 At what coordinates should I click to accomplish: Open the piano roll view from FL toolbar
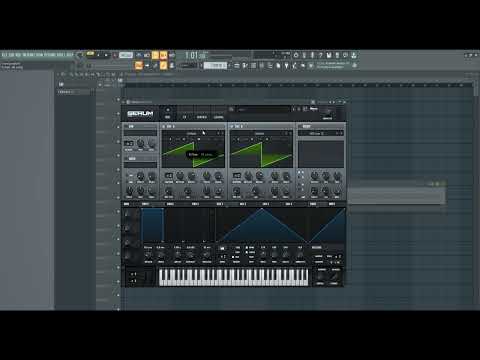[x=245, y=66]
